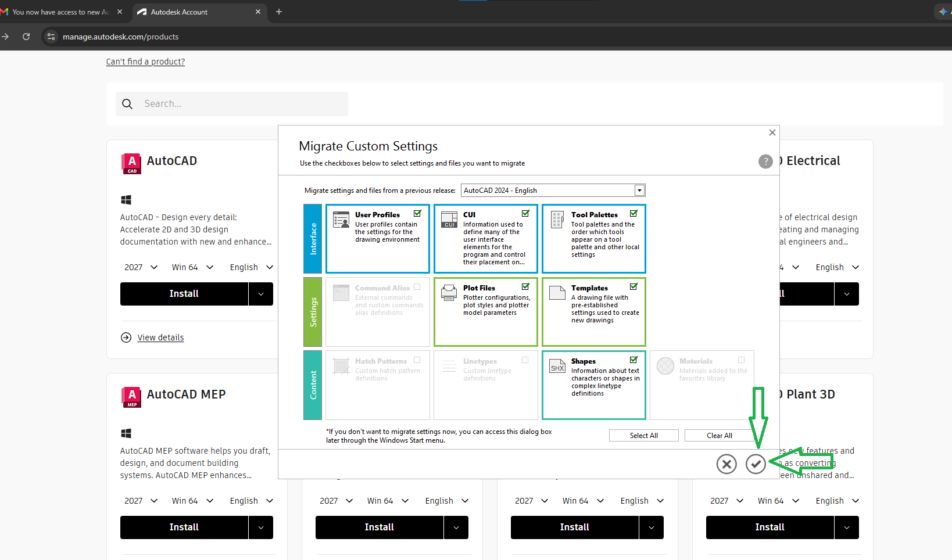Click the Settings category label

pyautogui.click(x=313, y=312)
